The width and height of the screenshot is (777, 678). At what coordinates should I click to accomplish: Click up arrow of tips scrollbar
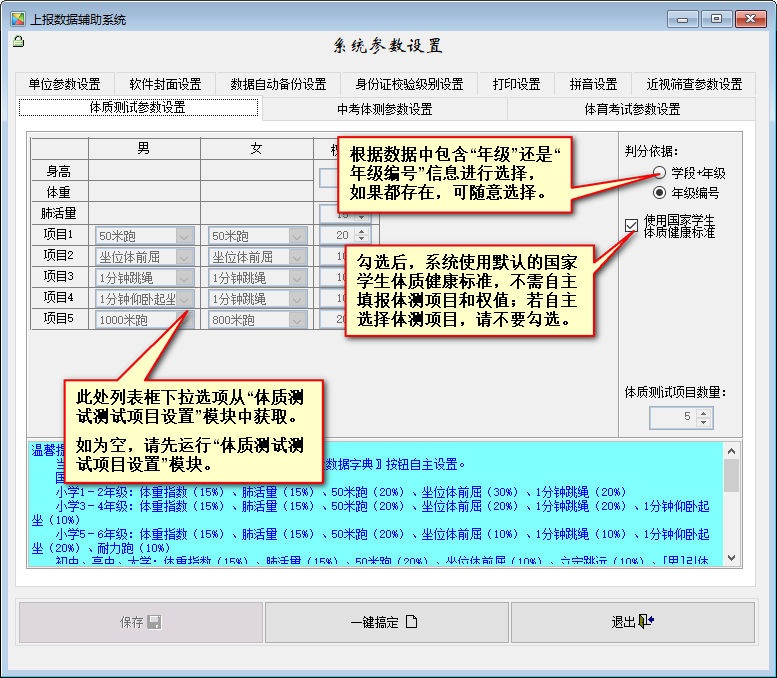pyautogui.click(x=731, y=451)
